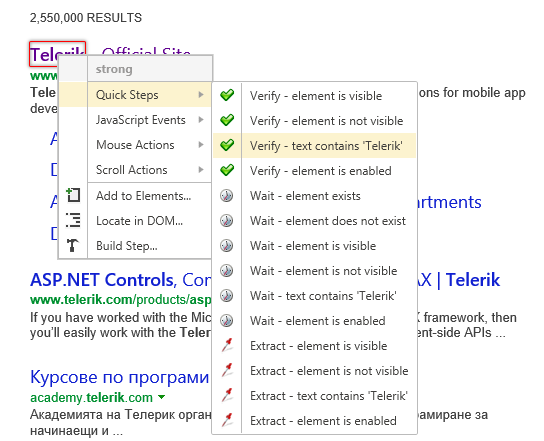Screen dimensions: 544x441
Task: Expand the Mouse Actions submenu arrow
Action: (x=201, y=145)
